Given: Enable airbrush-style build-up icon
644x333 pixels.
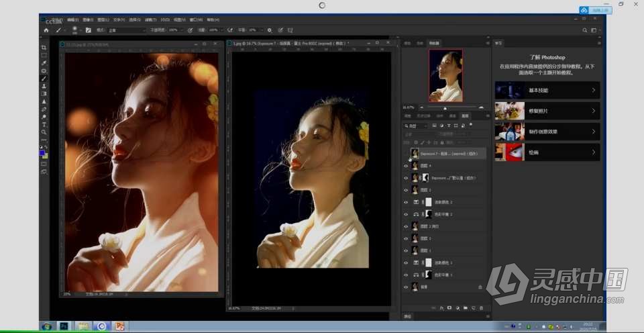Looking at the screenshot, I should pos(230,30).
